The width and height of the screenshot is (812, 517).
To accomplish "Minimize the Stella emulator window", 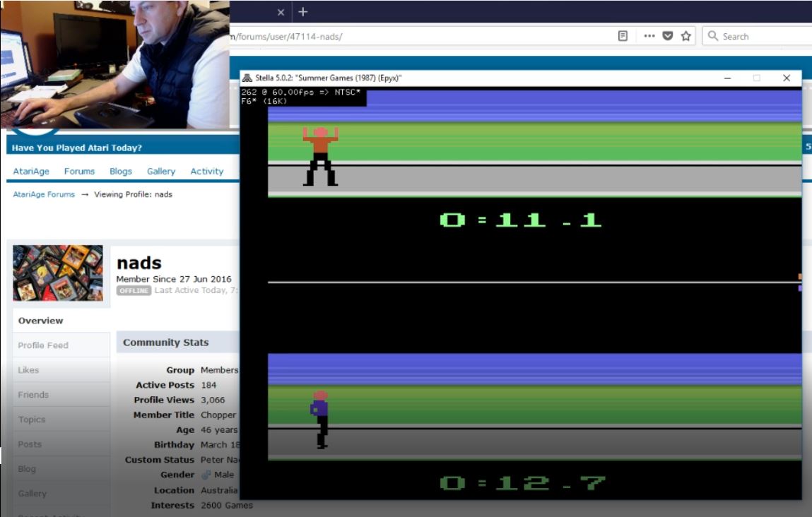I will pos(728,78).
